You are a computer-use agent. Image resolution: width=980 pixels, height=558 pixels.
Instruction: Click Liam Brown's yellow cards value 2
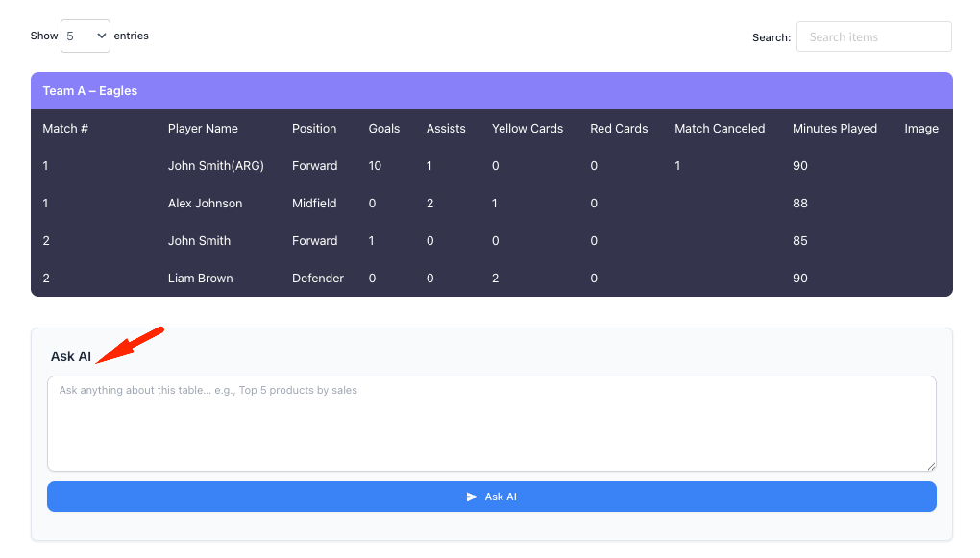(496, 279)
